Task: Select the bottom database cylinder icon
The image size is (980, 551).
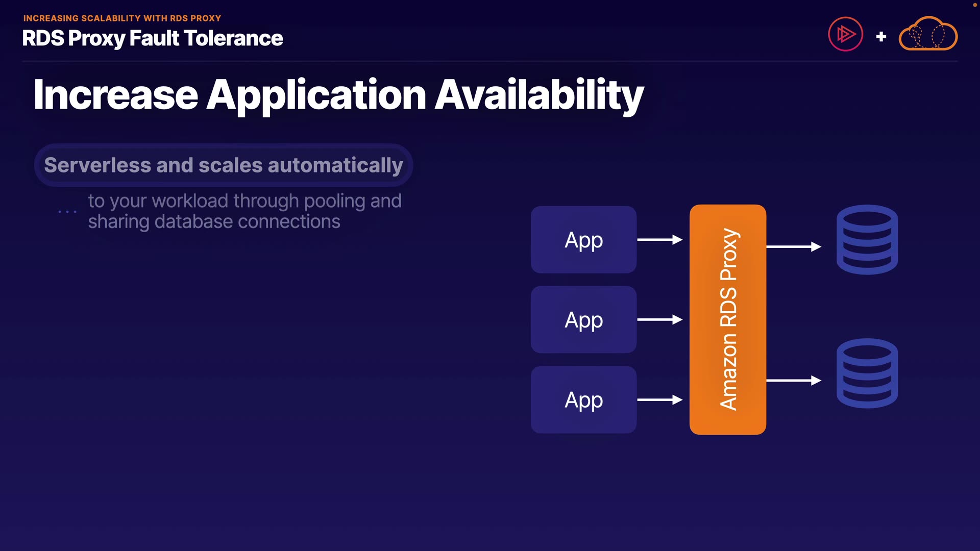Action: (867, 373)
